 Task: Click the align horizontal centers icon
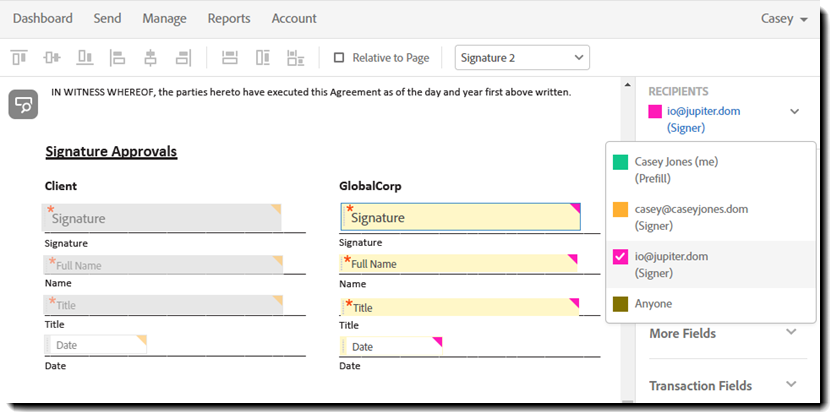(x=150, y=58)
